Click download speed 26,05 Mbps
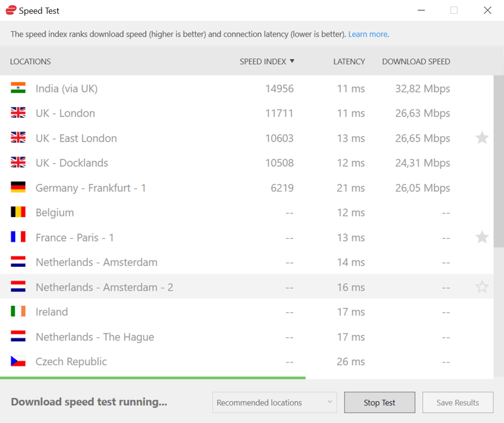This screenshot has width=504, height=423. pos(423,188)
